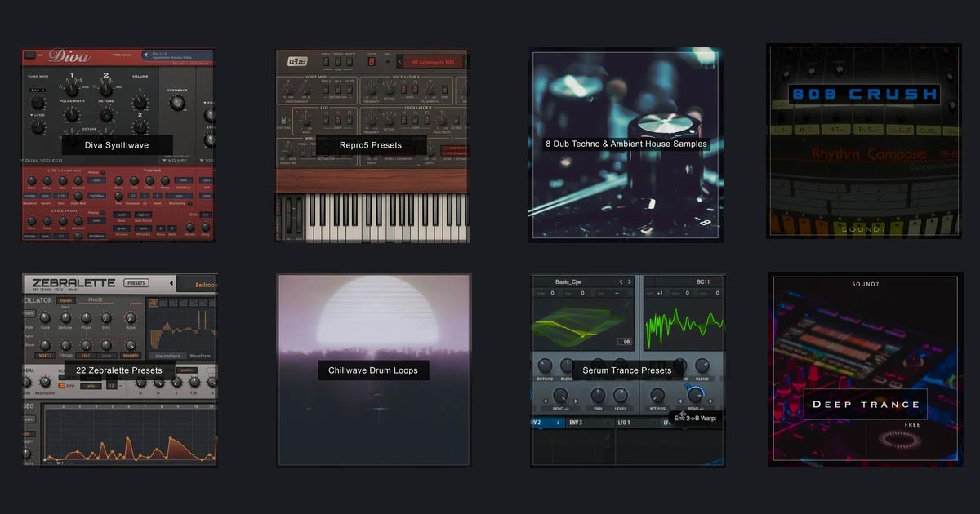Open 8 Dub Techno & Ambient House Samples
The image size is (980, 514).
[626, 144]
